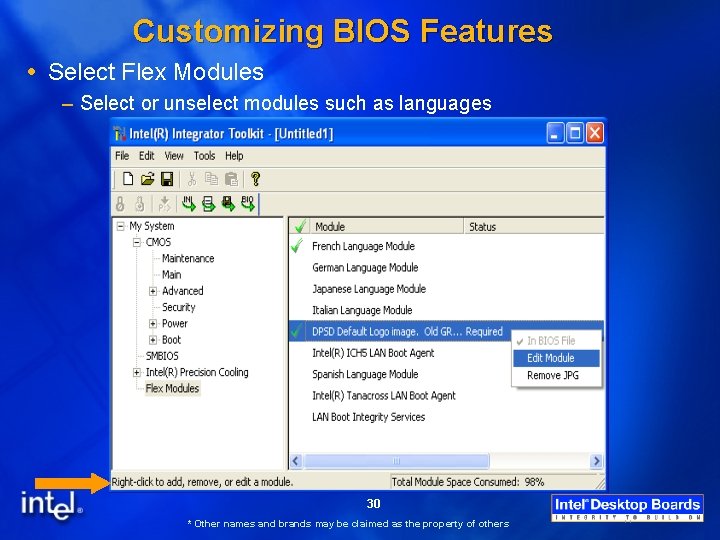Select Boot in the tree
Screen dimensions: 720x540
(x=171, y=340)
